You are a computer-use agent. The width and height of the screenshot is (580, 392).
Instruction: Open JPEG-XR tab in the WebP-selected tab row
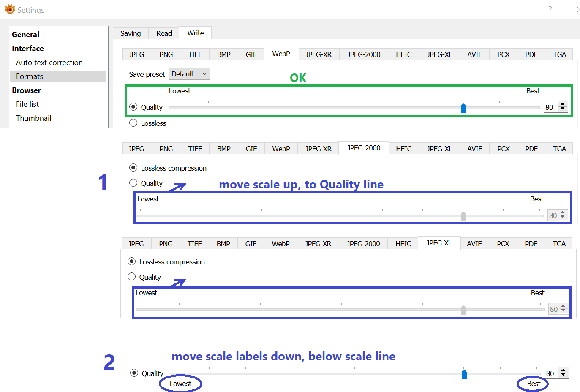[x=319, y=54]
